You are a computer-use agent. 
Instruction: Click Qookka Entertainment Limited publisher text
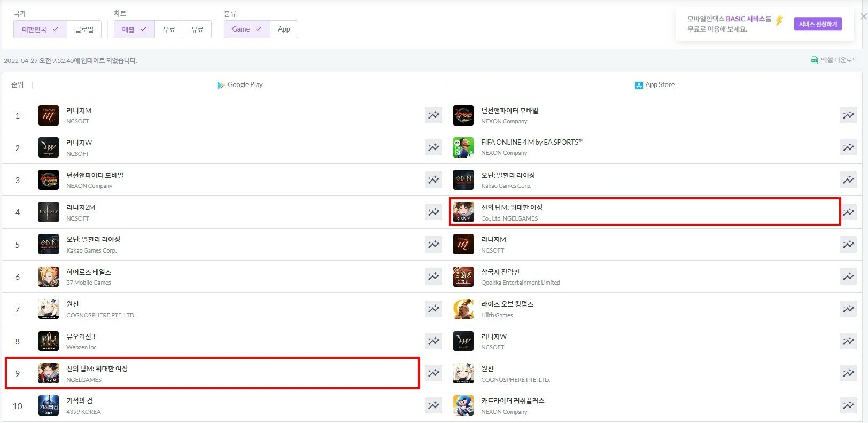[521, 283]
